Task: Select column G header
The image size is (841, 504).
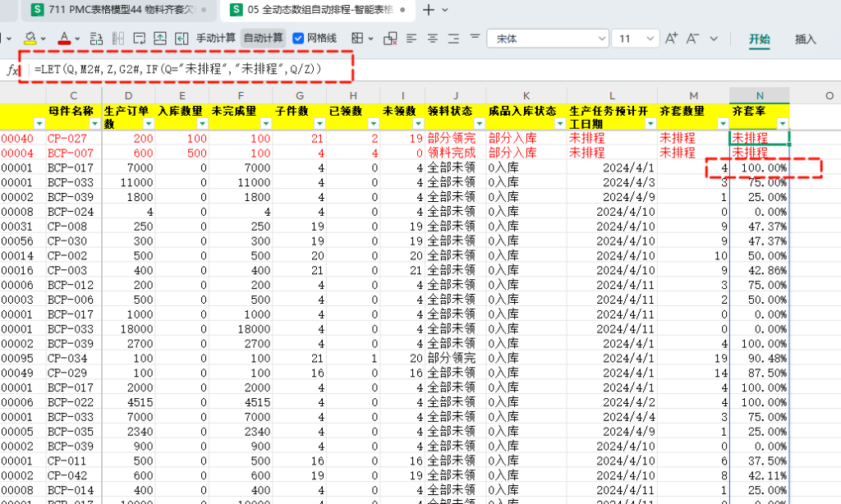Action: [x=299, y=95]
